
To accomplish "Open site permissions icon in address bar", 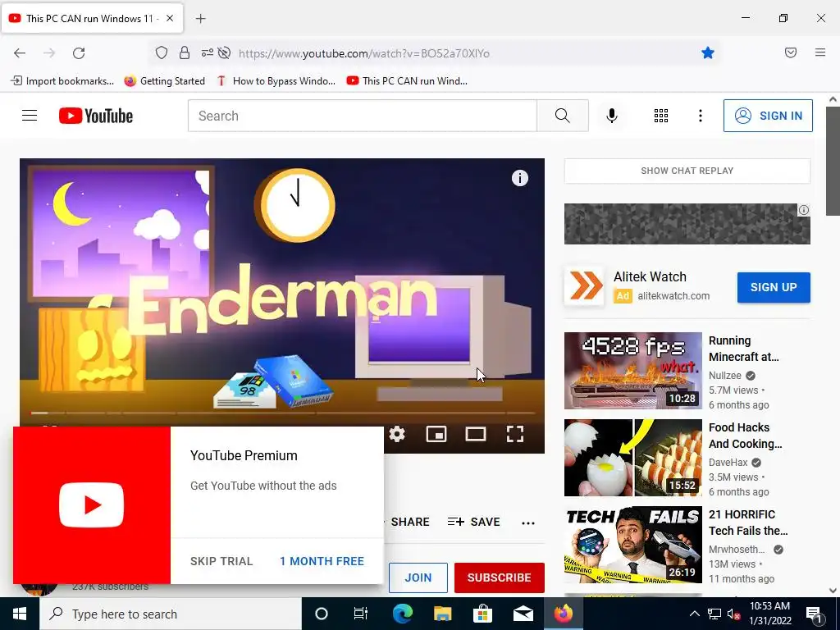I will pyautogui.click(x=207, y=52).
